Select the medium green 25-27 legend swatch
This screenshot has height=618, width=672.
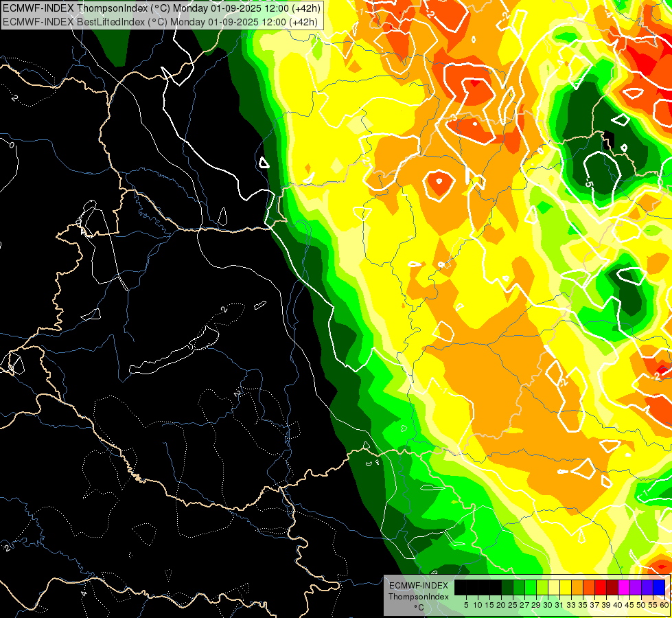pyautogui.click(x=519, y=587)
